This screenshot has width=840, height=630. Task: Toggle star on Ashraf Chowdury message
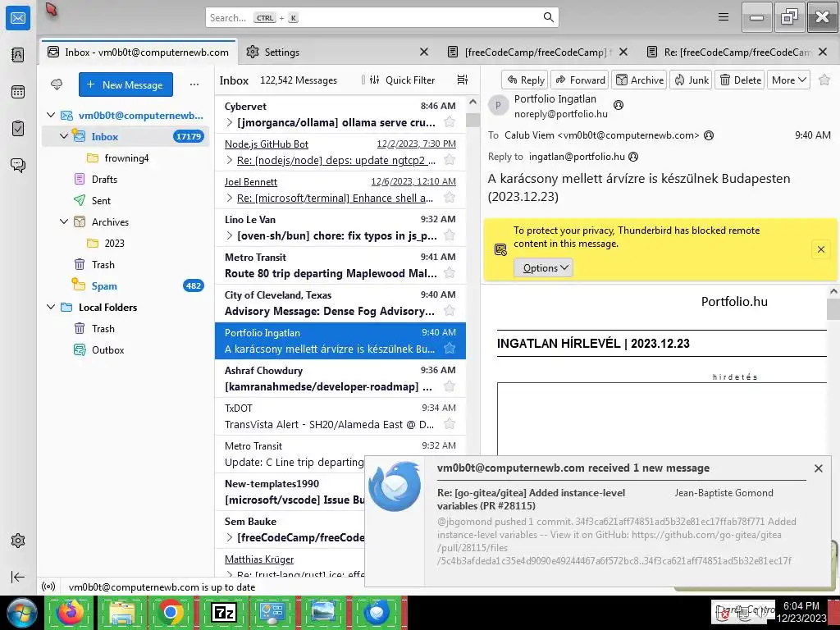pos(450,386)
